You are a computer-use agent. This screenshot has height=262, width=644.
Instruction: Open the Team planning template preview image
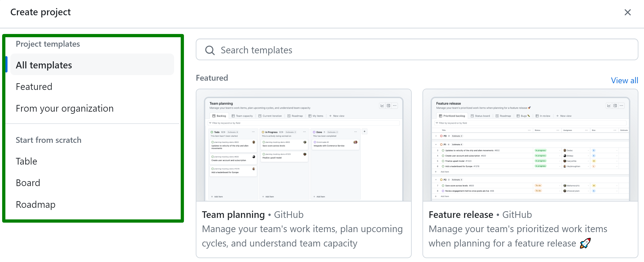coord(303,145)
